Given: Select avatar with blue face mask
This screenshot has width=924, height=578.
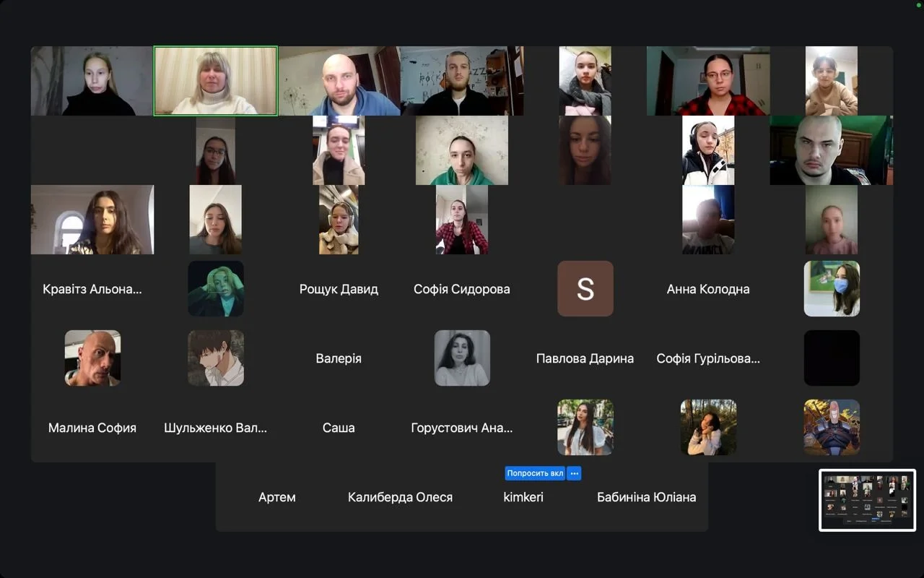Looking at the screenshot, I should click(x=832, y=289).
